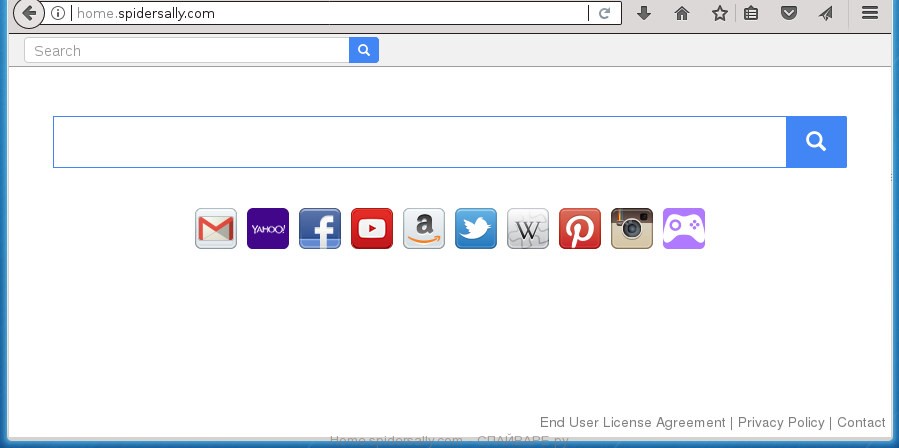Open the Privacy Policy link

coord(781,423)
